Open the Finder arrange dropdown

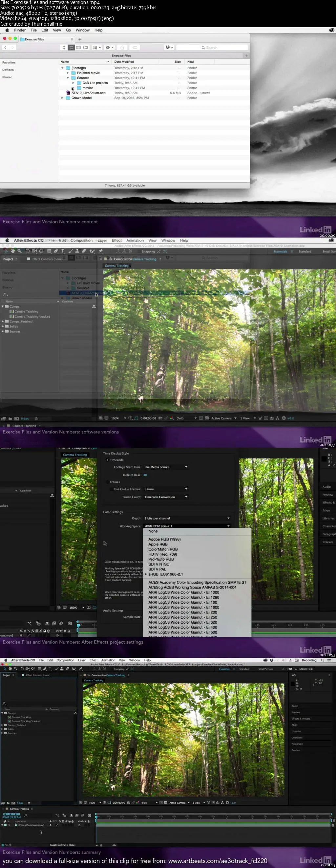point(97,48)
